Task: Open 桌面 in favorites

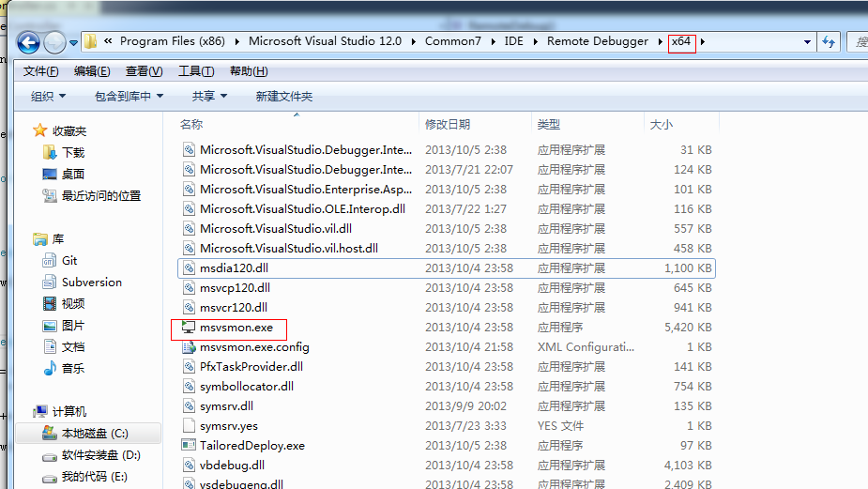Action: coord(73,174)
